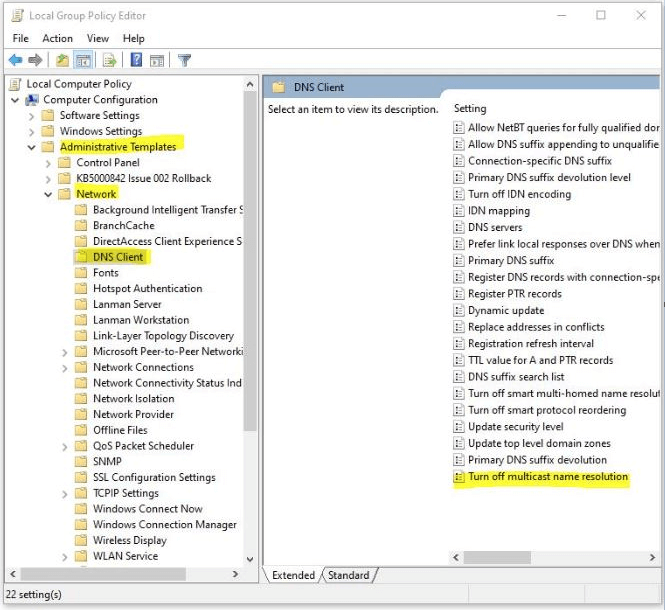Screen dimensions: 665x610
Task: Select Network Provider folder
Action: 133,414
